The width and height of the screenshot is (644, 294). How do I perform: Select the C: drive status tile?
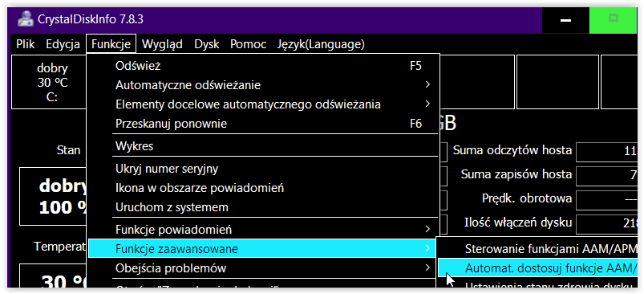pos(49,82)
